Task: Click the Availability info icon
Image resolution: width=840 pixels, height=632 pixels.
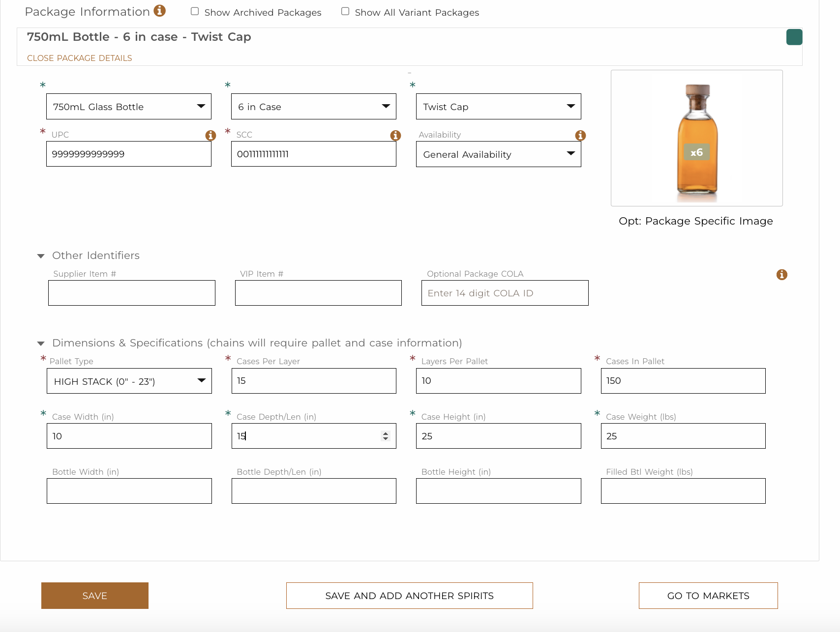Action: point(580,136)
